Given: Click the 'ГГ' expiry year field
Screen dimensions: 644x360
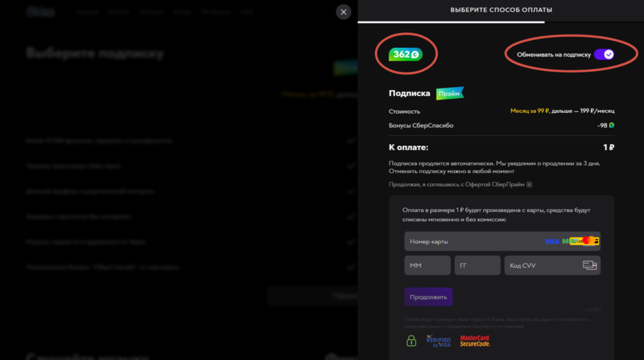Looking at the screenshot, I should (477, 265).
